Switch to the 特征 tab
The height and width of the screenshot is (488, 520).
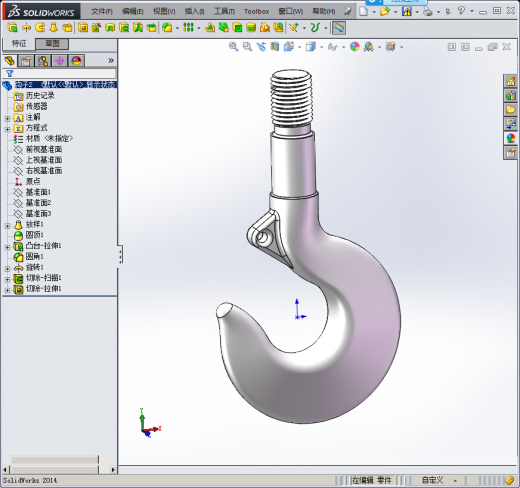19,43
